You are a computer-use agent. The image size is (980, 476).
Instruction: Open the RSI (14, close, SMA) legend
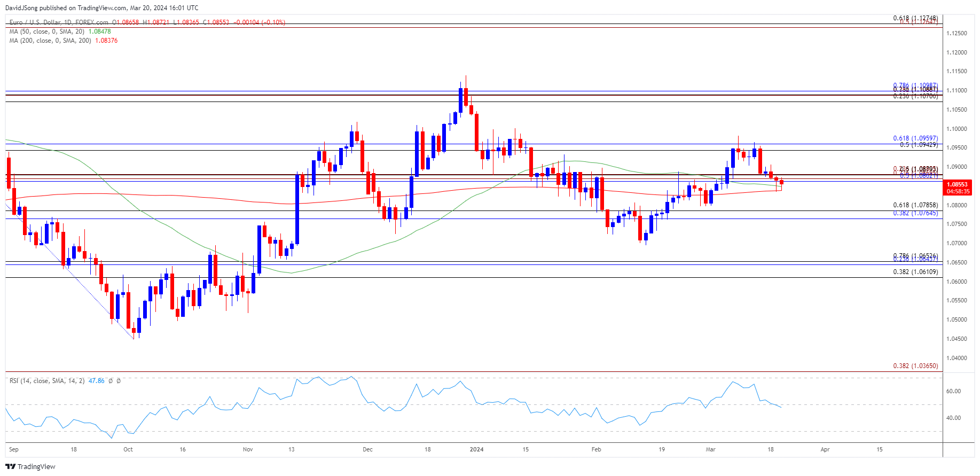click(47, 381)
